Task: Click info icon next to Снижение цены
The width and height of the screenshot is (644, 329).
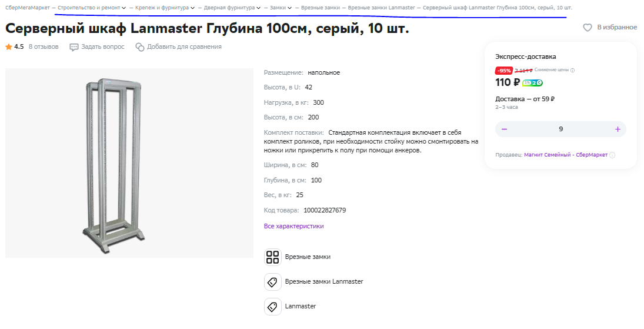Action: [572, 70]
